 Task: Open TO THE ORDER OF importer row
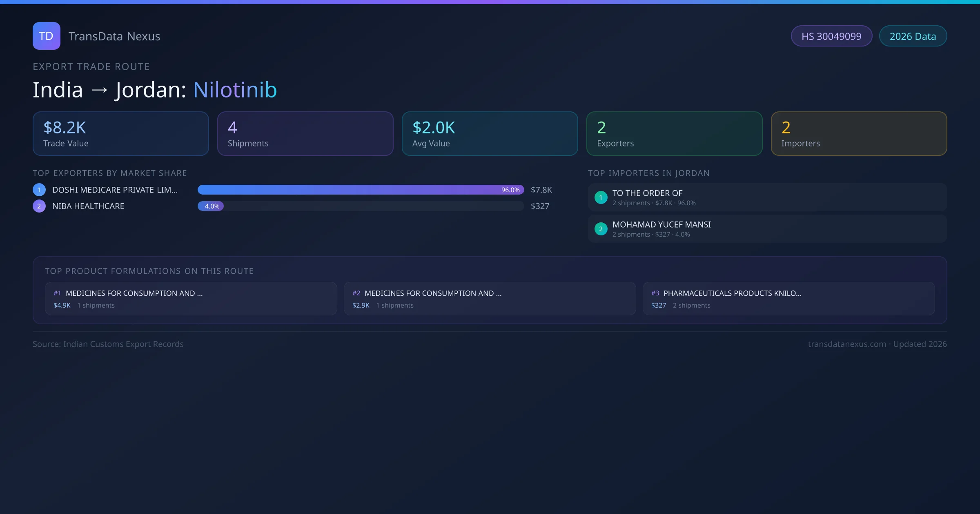point(767,197)
